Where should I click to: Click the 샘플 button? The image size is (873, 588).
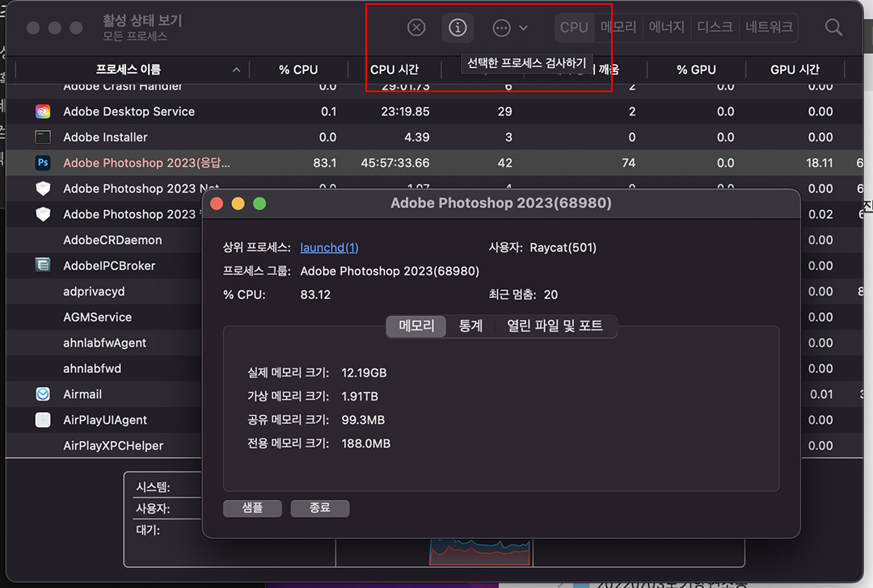click(x=252, y=508)
